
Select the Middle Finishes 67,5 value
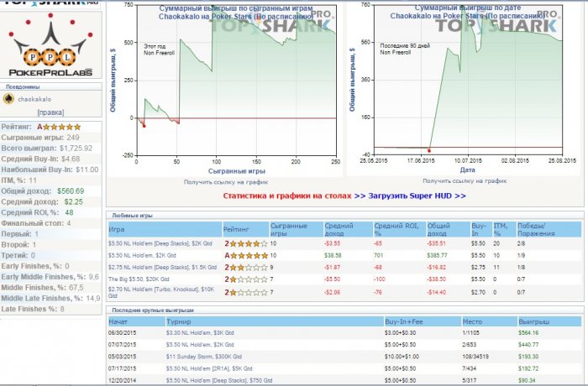coord(76,288)
